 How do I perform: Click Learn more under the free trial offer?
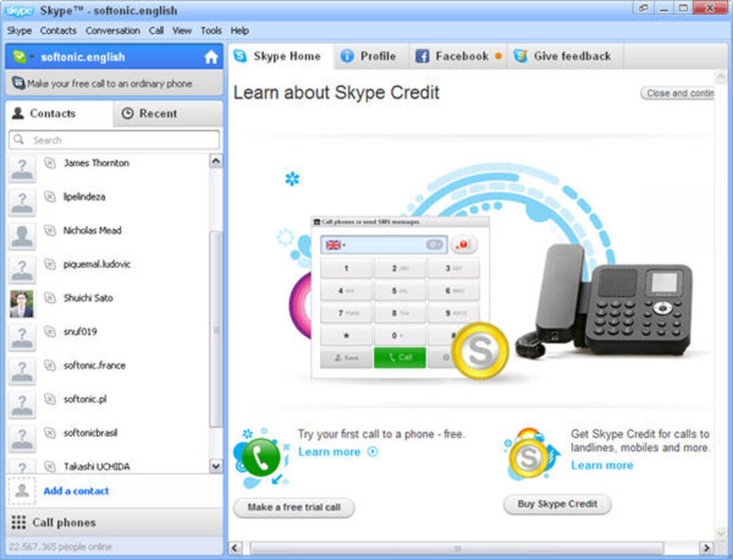coord(330,452)
